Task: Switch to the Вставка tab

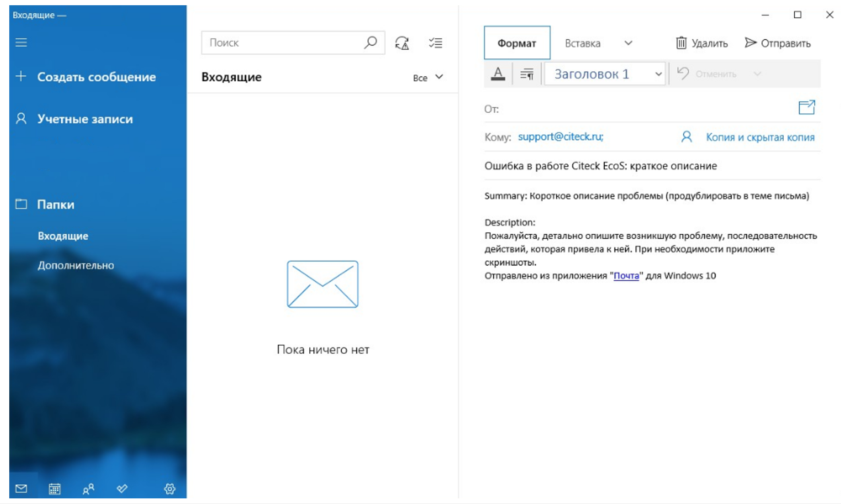Action: (x=582, y=43)
